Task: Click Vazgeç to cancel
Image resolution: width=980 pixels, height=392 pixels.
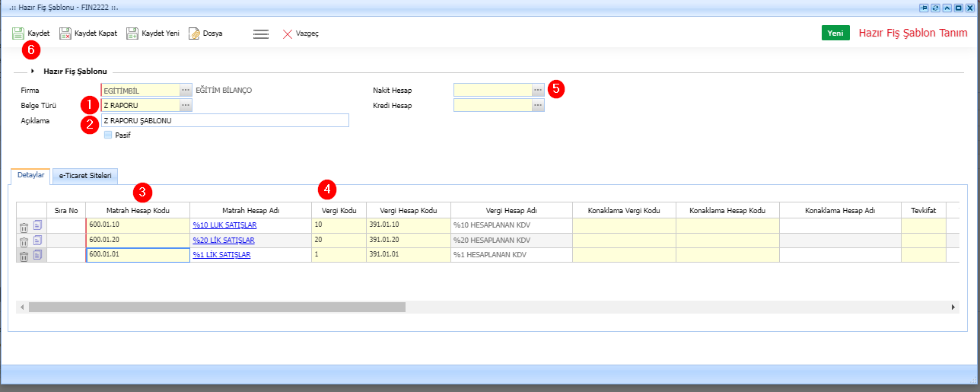Action: (301, 34)
